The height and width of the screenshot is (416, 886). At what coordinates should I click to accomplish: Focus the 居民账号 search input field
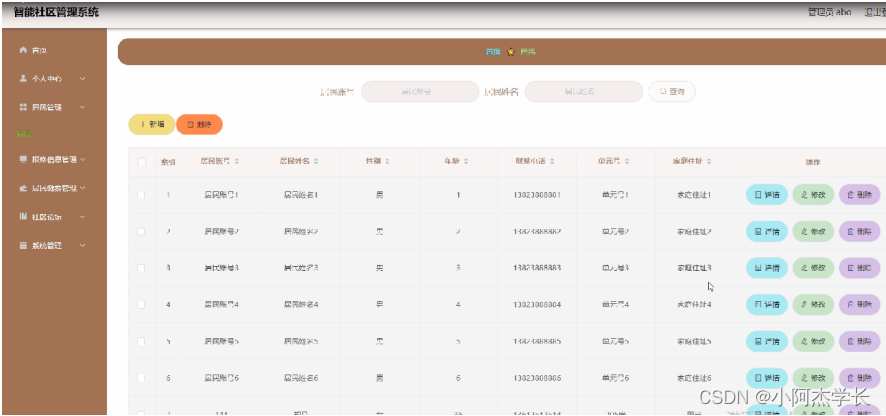point(420,91)
